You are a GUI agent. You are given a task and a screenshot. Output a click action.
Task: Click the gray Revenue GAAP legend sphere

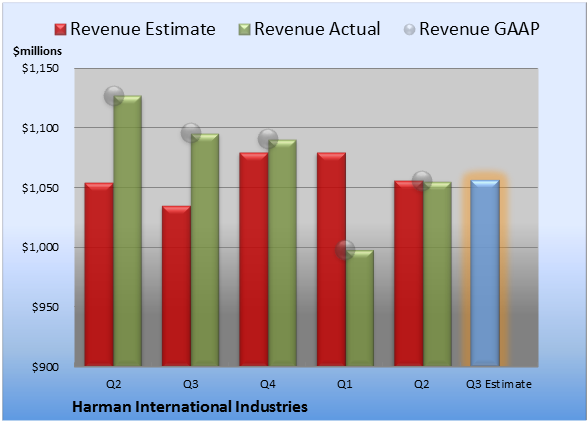click(x=410, y=30)
